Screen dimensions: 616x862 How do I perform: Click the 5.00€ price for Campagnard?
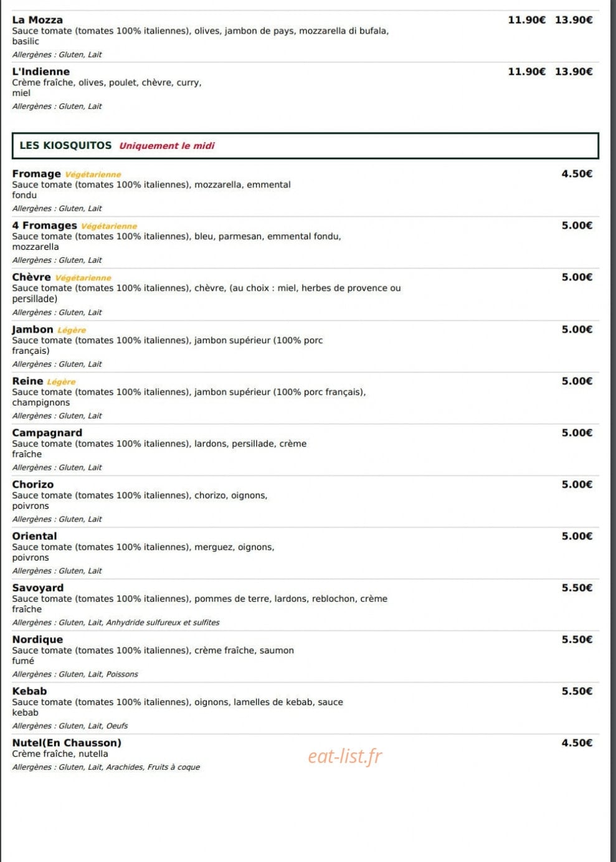(577, 433)
